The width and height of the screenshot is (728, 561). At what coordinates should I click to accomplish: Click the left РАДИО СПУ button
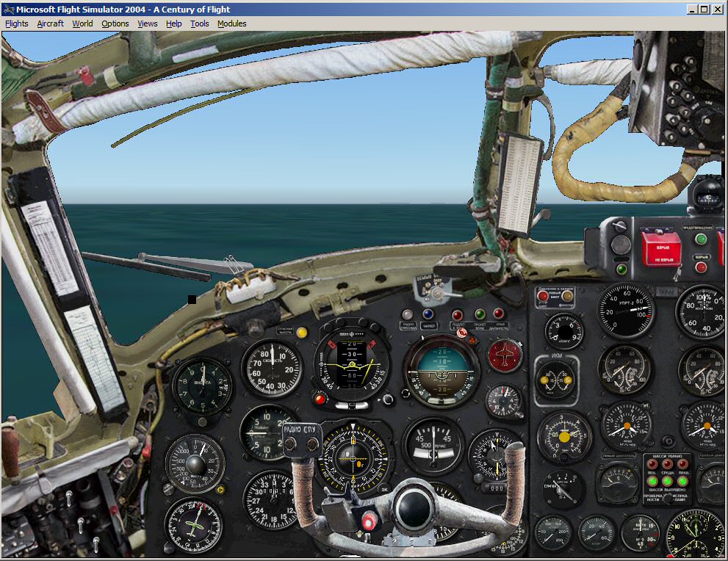click(x=291, y=444)
